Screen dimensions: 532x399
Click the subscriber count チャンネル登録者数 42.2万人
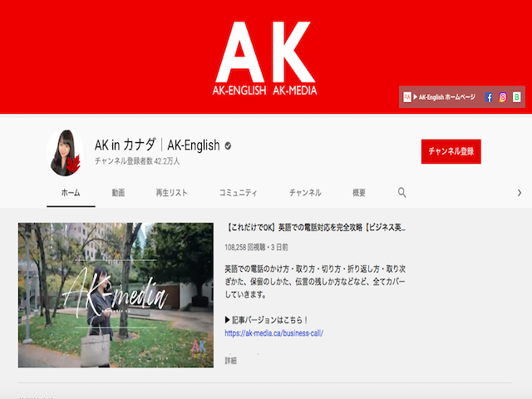136,160
